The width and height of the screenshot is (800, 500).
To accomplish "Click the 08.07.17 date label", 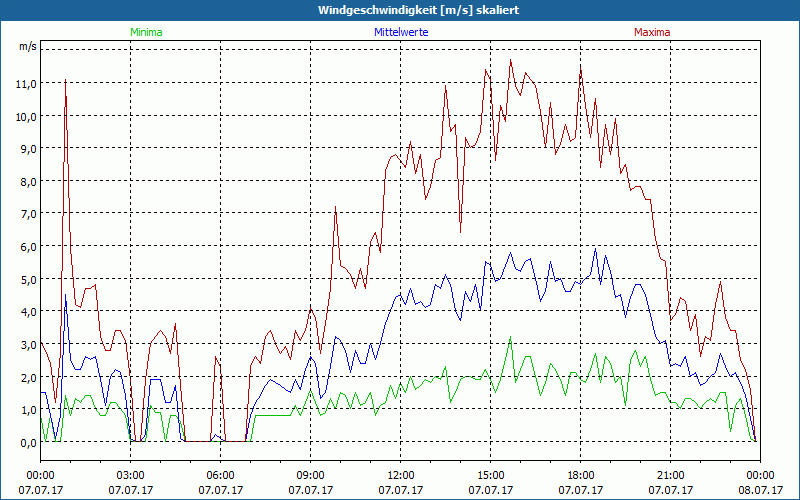I will (760, 490).
